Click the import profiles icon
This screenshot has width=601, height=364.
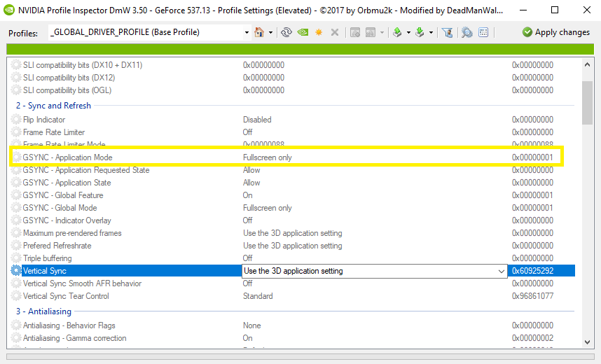[x=420, y=32]
